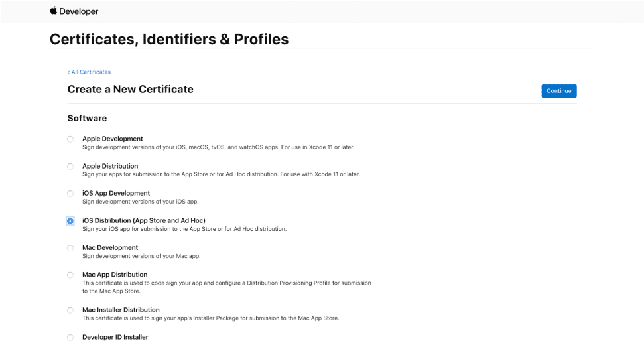Click the Apple Distribution description sentence

pos(221,174)
